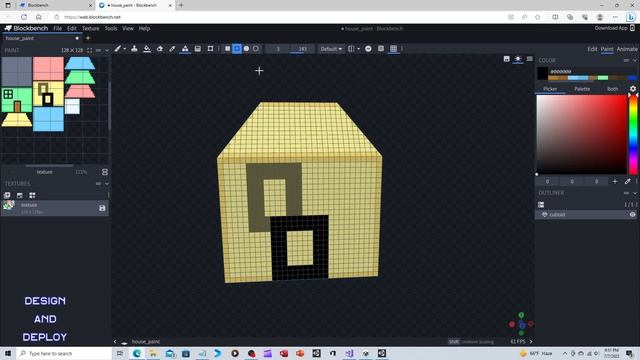Viewport: 640px width, 360px height.
Task: Switch to Animate mode
Action: pyautogui.click(x=627, y=49)
